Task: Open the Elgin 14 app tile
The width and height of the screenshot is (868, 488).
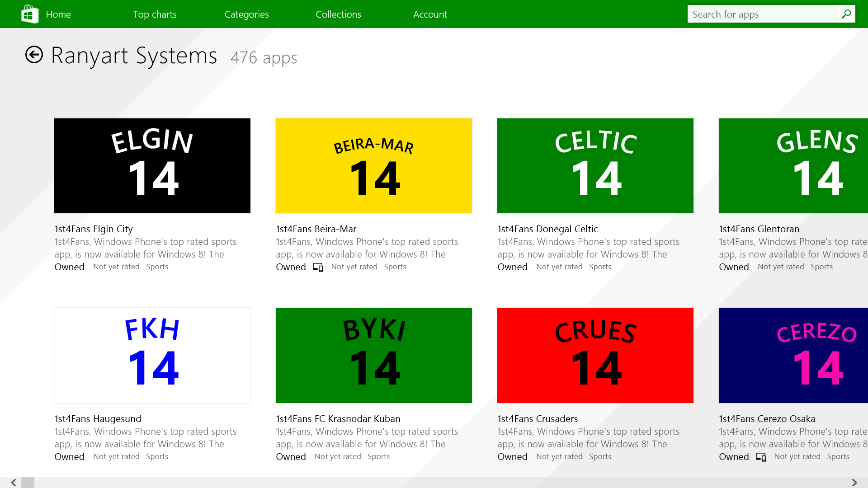Action: pyautogui.click(x=152, y=166)
